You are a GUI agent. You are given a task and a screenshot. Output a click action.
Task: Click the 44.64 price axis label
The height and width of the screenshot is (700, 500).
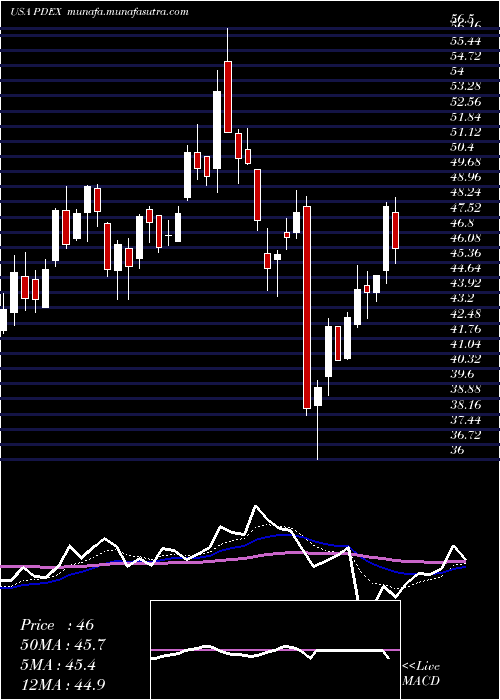click(466, 268)
